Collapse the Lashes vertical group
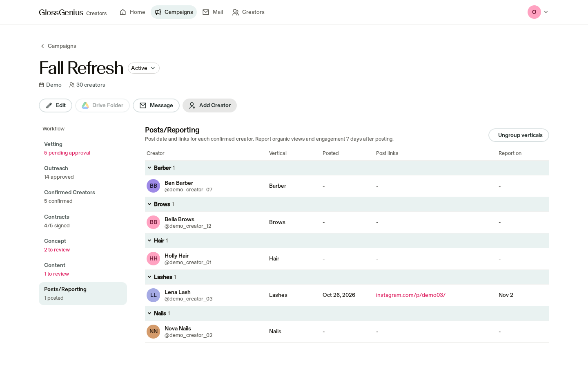 coord(149,277)
